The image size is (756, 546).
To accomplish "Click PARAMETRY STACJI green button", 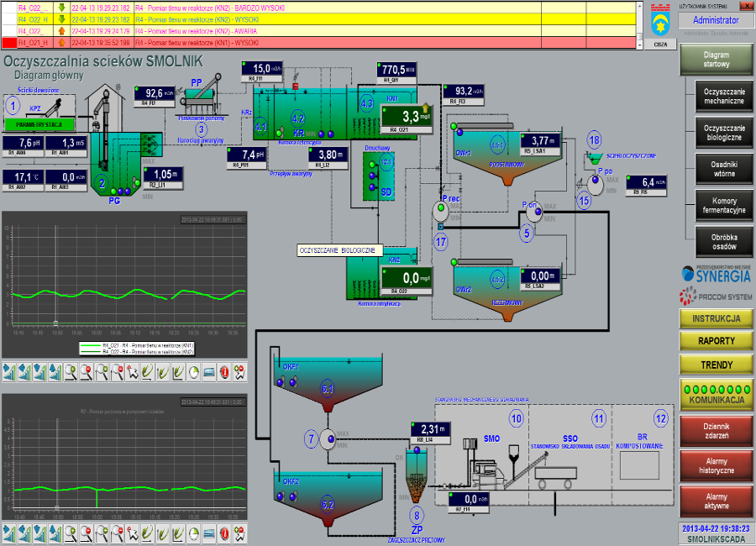I will click(39, 124).
